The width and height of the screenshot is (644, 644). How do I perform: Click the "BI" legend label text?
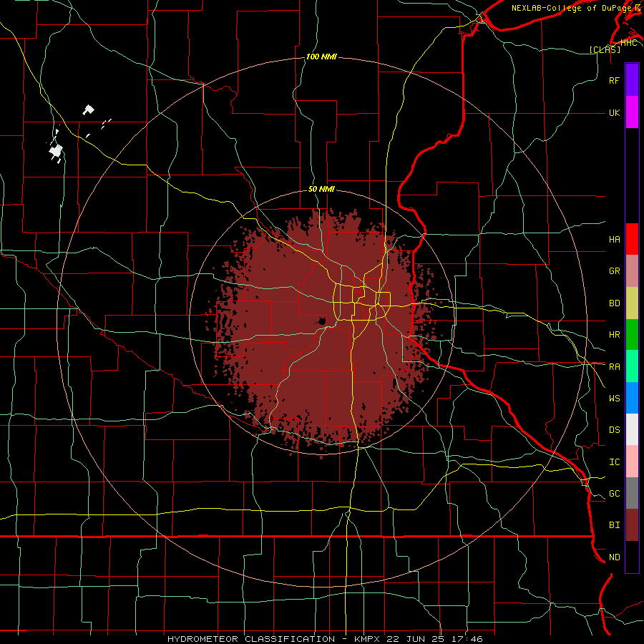tap(614, 525)
